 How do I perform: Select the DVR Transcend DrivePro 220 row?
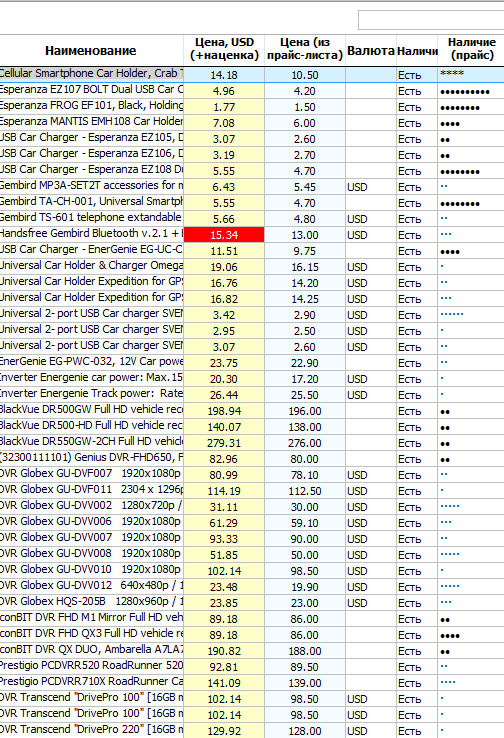[x=252, y=730]
